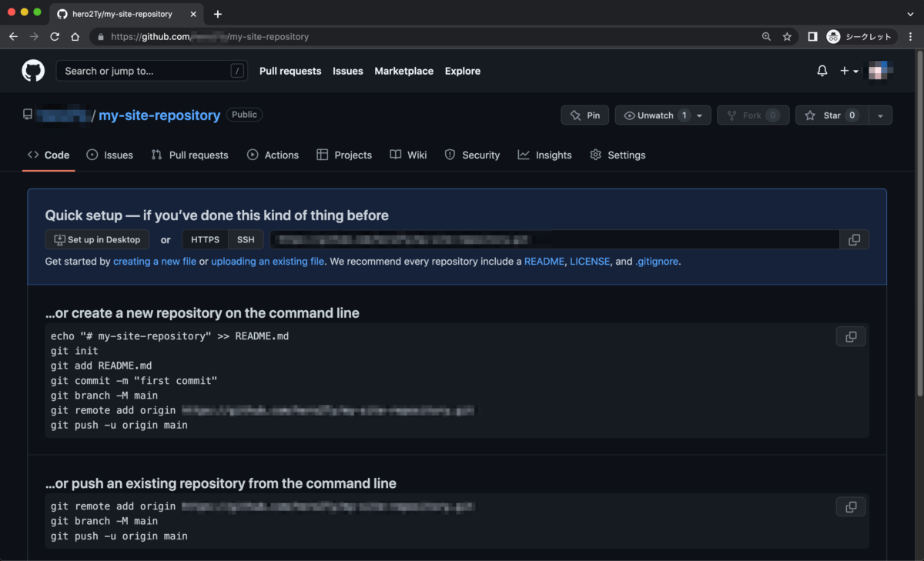Open repository Settings with the gear icon

(x=618, y=155)
